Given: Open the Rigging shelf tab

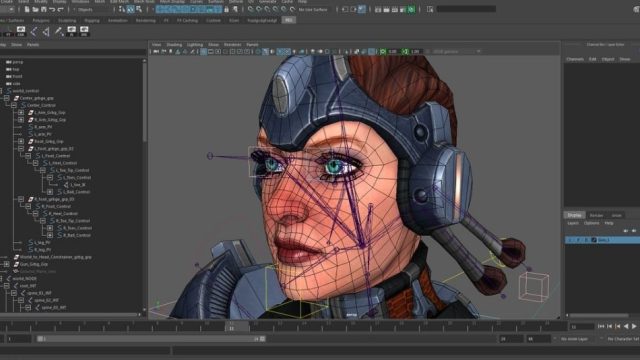Looking at the screenshot, I should pyautogui.click(x=92, y=20).
